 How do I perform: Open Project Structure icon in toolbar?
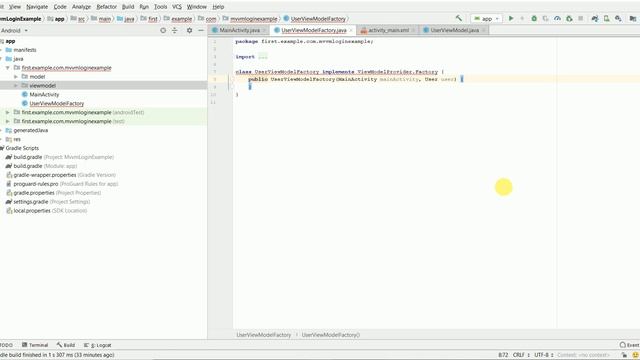(x=633, y=18)
